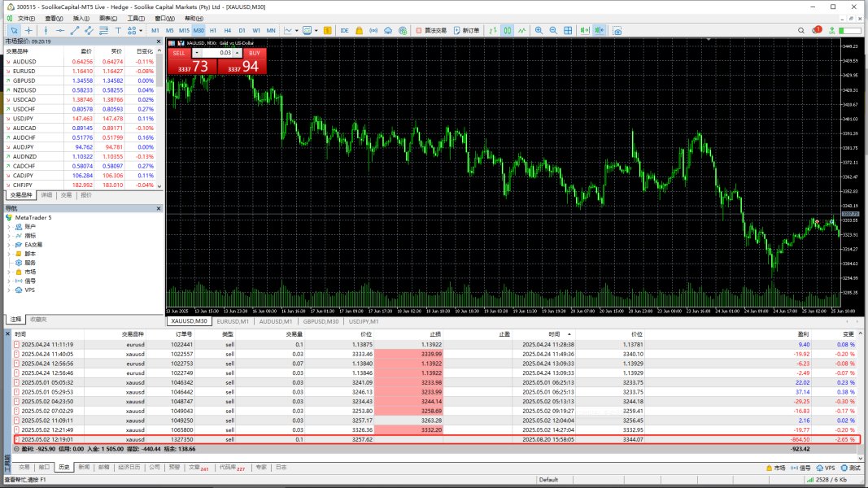This screenshot has height=488, width=868.
Task: Switch chart to candlestick display
Action: pos(507,30)
